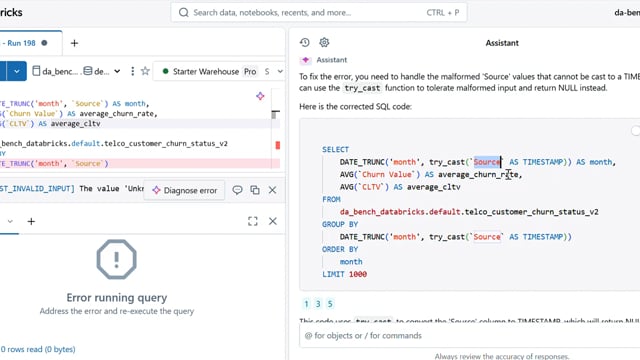Dismiss the error message bar

tap(272, 190)
